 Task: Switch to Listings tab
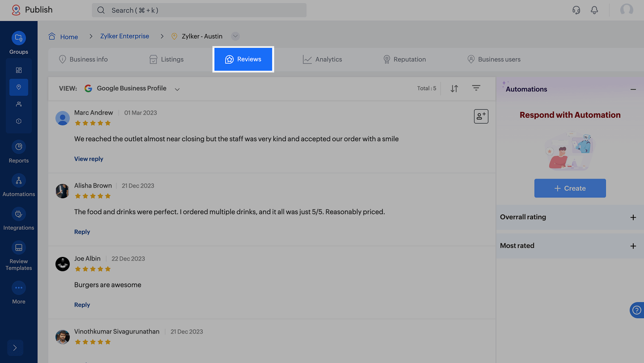coord(166,60)
